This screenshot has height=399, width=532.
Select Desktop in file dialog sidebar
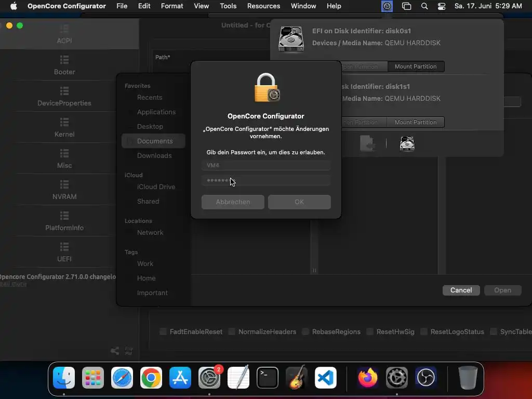(x=153, y=127)
